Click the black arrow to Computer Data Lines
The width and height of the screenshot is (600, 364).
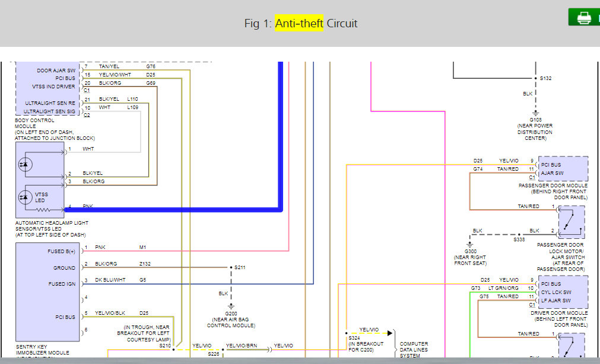[x=390, y=333]
